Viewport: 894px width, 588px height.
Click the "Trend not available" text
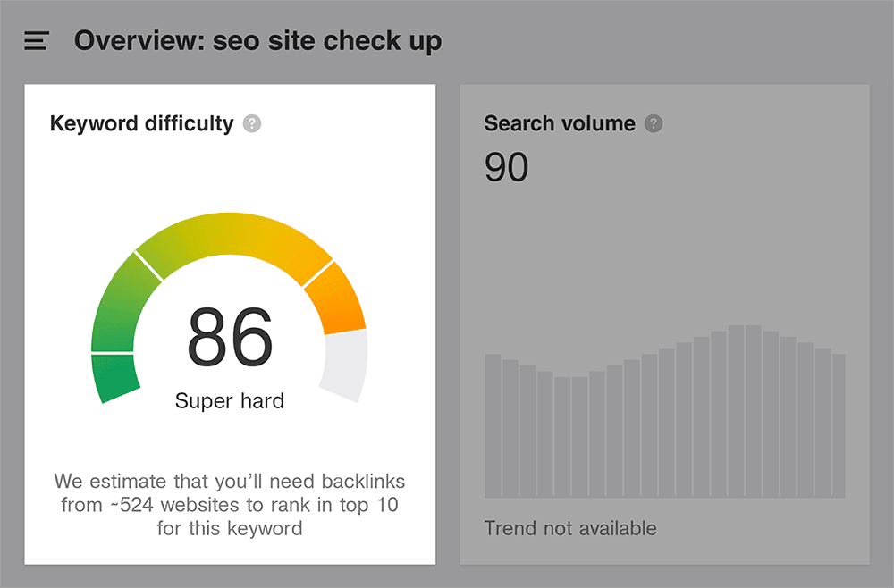pos(570,528)
